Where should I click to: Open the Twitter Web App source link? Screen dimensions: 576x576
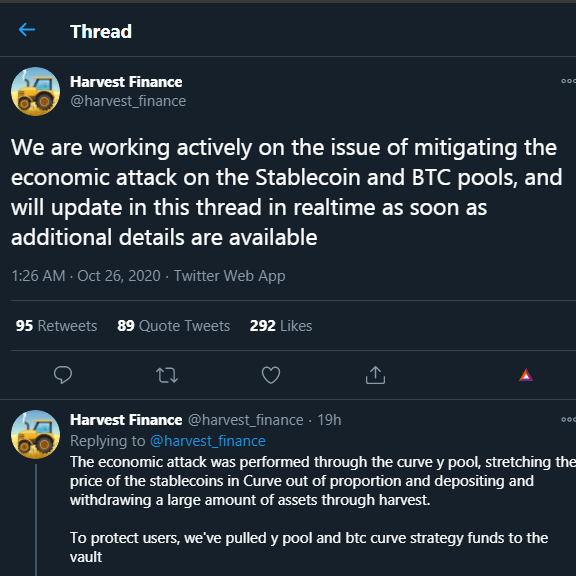tap(229, 276)
